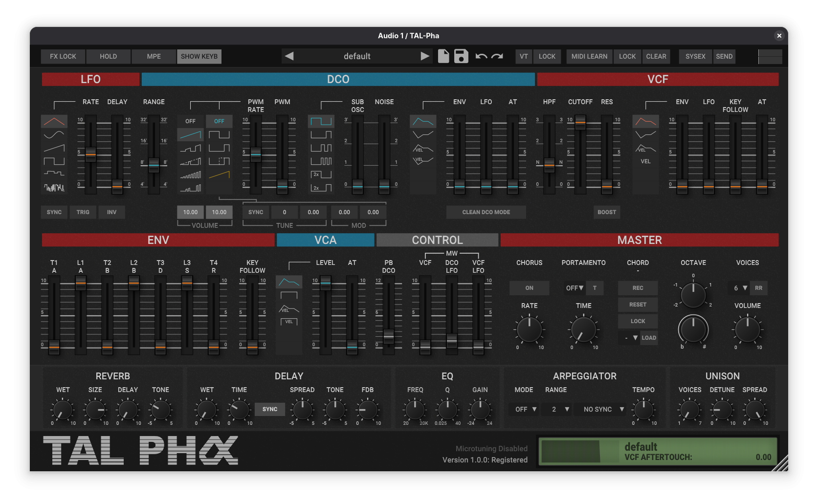Select the LFO triangle waveform icon
The width and height of the screenshot is (818, 504).
click(54, 121)
